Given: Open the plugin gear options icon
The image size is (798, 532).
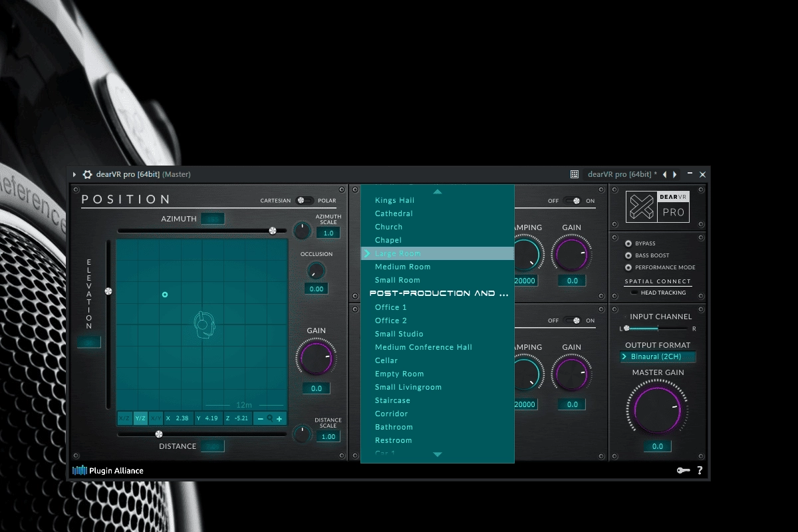Looking at the screenshot, I should pos(87,174).
